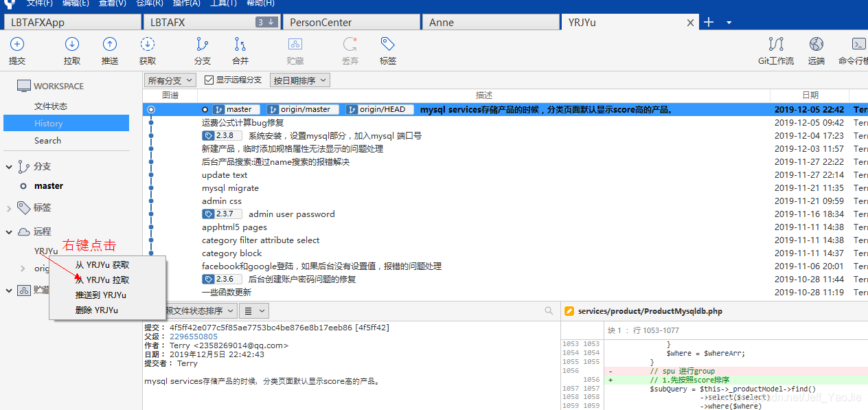Screen dimensions: 868x410
Task: Open the 所有分支 dropdown
Action: coord(170,79)
